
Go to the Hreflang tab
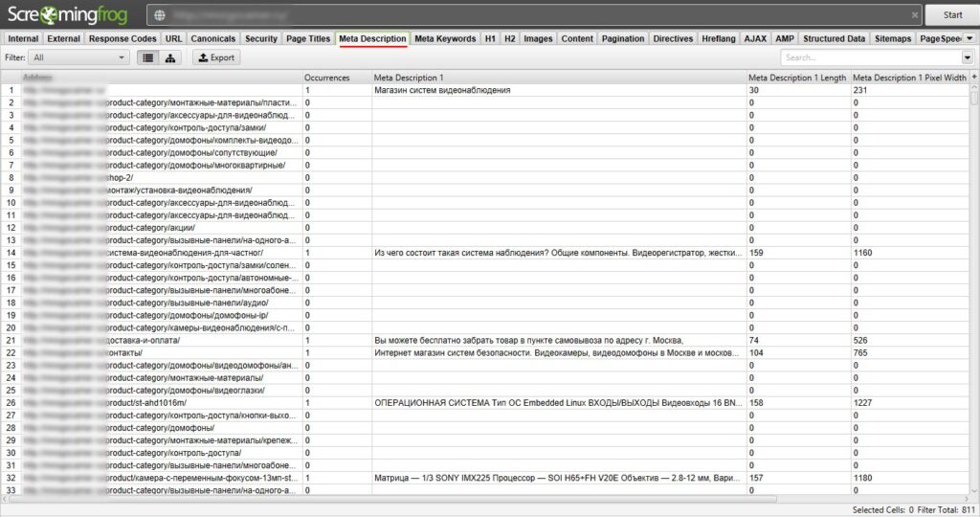click(x=718, y=39)
